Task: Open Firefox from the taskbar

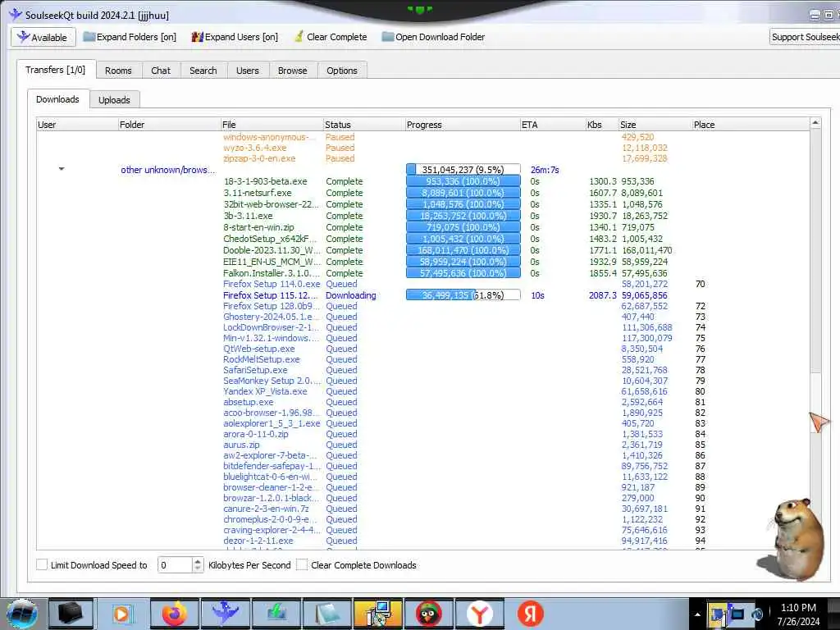Action: click(175, 614)
